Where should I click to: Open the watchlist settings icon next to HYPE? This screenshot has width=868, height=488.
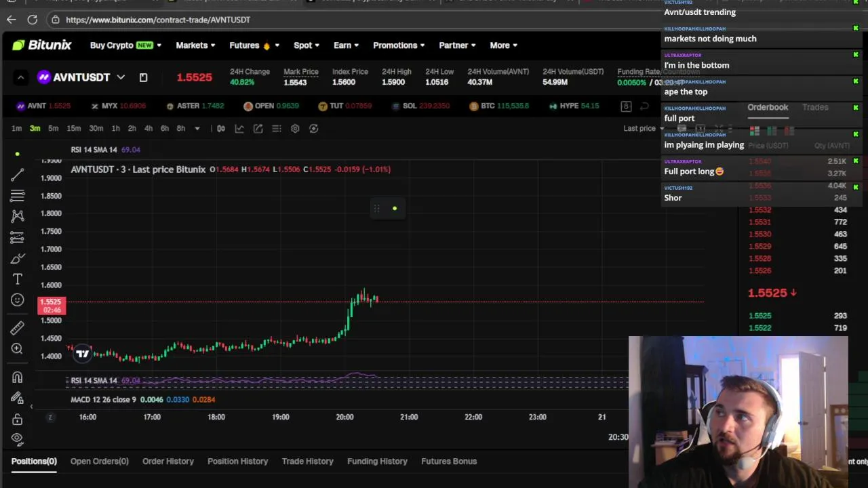point(626,106)
